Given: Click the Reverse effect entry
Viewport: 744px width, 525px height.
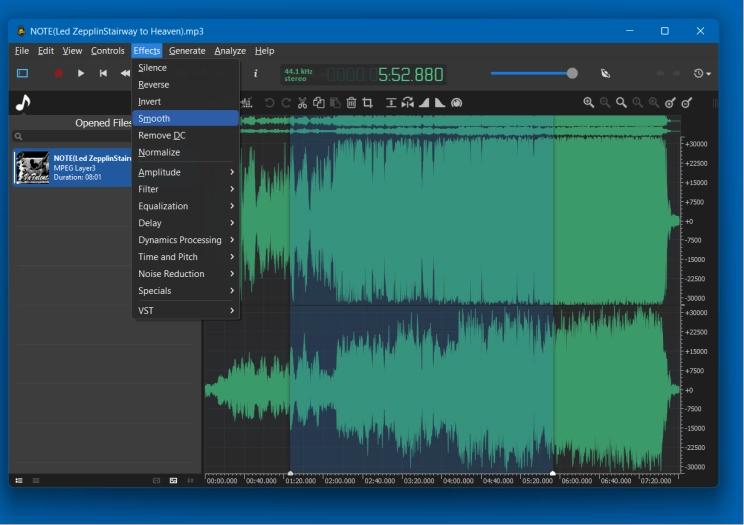Looking at the screenshot, I should (x=154, y=85).
